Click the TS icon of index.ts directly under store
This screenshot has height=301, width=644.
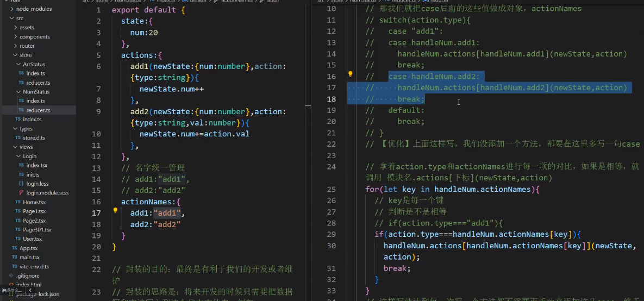click(x=17, y=119)
